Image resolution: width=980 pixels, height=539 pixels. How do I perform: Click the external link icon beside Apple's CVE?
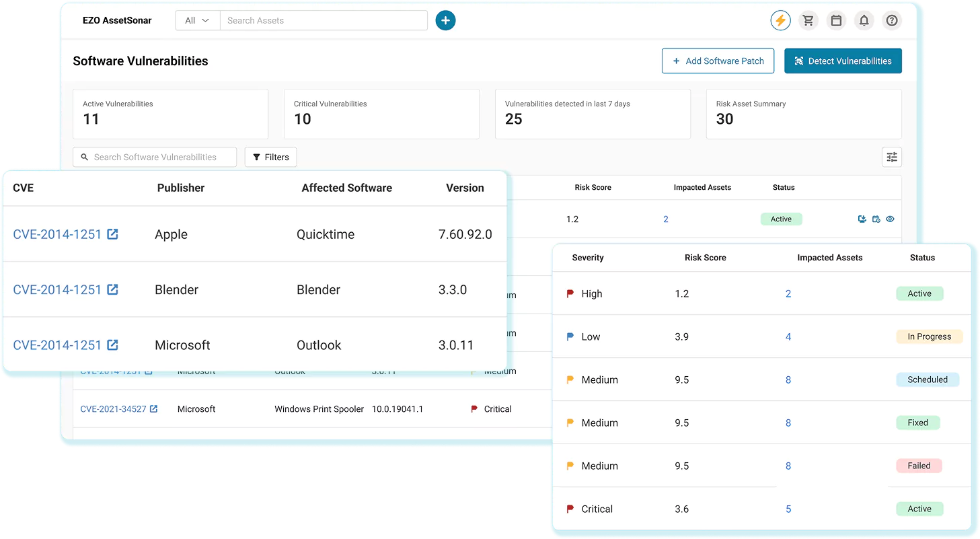(113, 234)
